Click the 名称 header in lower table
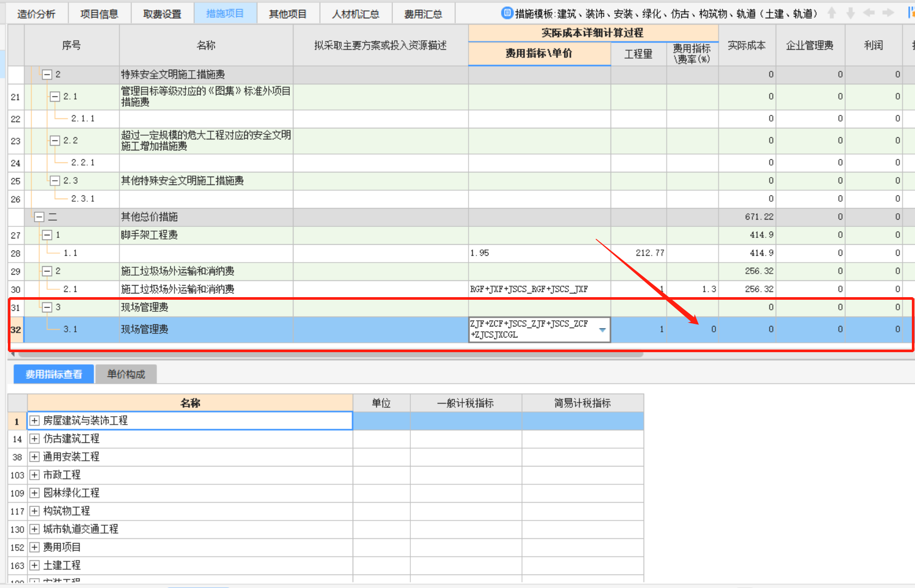The width and height of the screenshot is (915, 588). (190, 403)
